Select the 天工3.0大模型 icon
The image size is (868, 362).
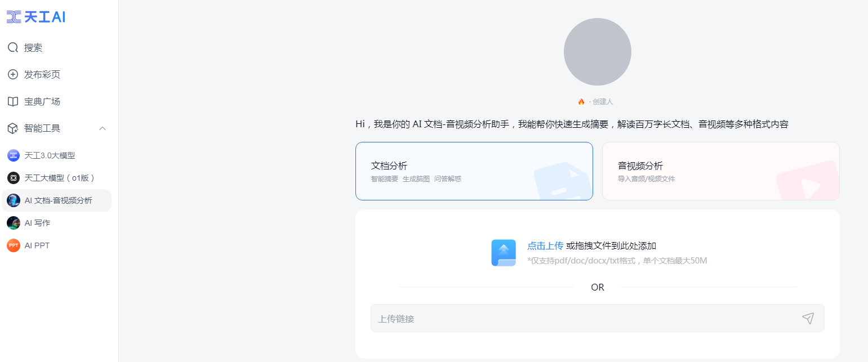tap(13, 155)
